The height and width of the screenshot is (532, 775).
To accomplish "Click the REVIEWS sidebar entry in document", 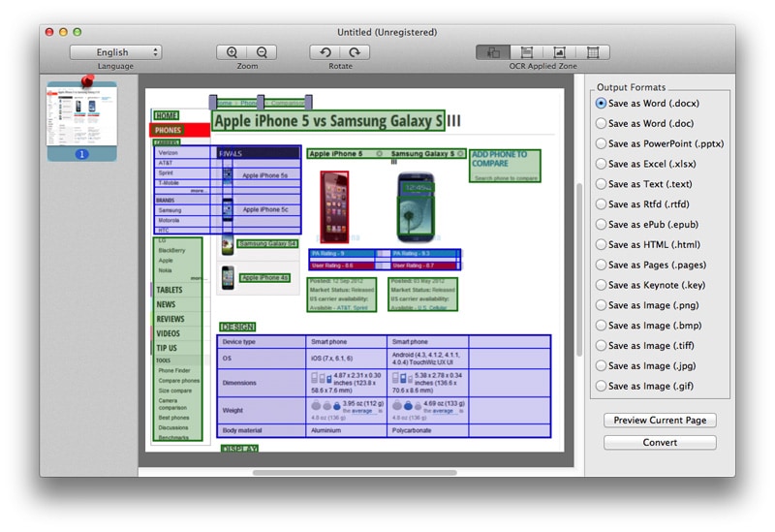I will click(x=170, y=319).
